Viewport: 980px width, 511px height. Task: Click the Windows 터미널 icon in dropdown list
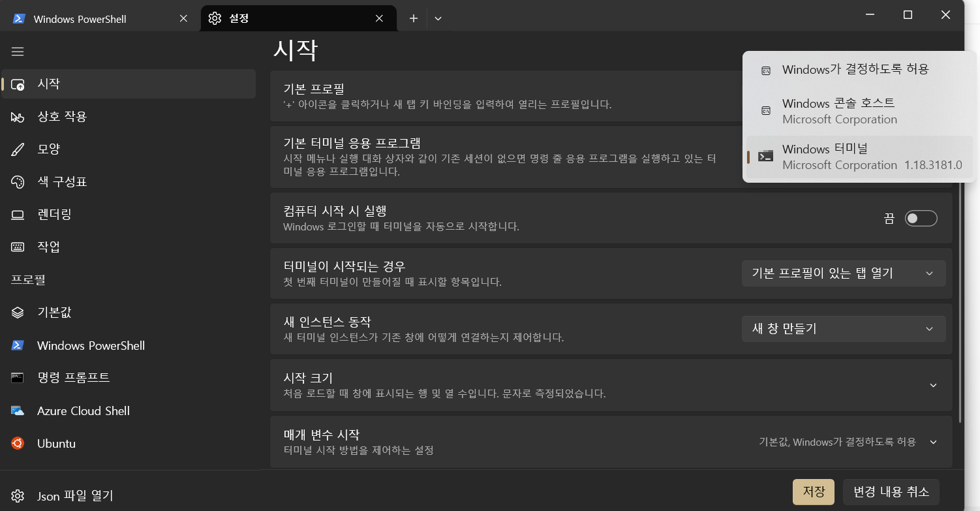pyautogui.click(x=766, y=157)
